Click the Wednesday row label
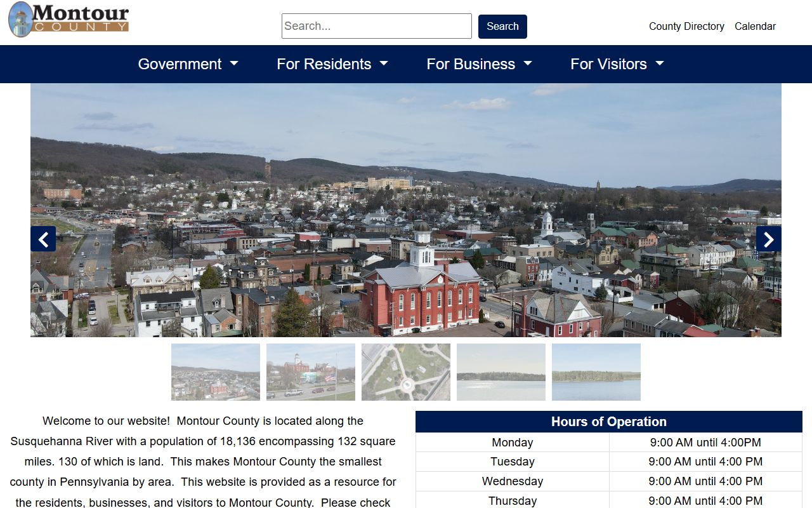Image resolution: width=812 pixels, height=508 pixels. pyautogui.click(x=513, y=481)
